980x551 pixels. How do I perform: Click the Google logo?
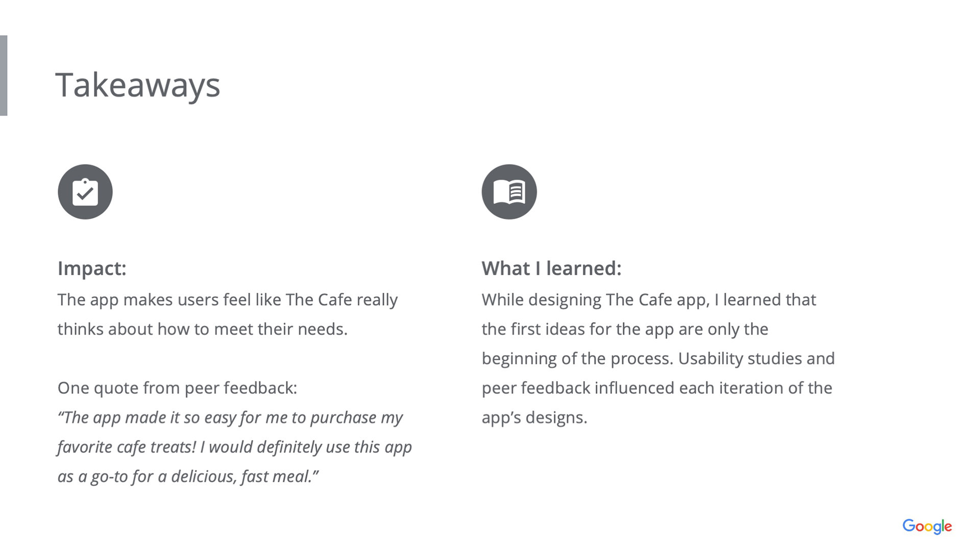click(927, 526)
